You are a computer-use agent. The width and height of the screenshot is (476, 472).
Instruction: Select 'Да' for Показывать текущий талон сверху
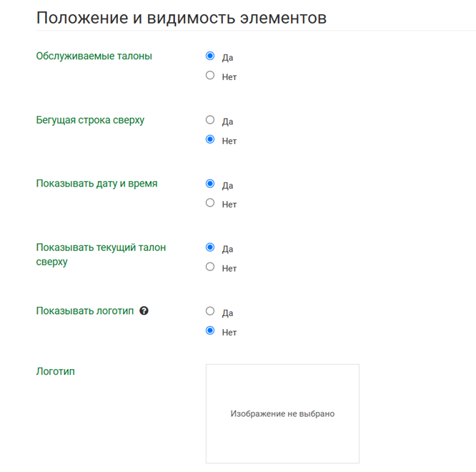pos(210,247)
